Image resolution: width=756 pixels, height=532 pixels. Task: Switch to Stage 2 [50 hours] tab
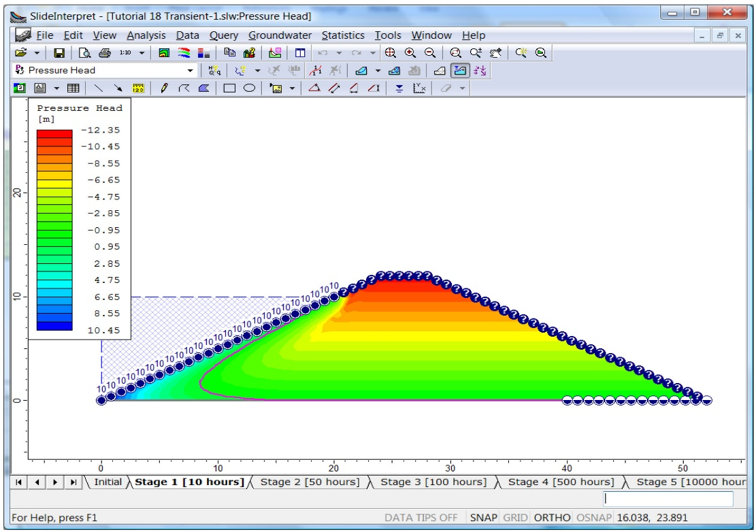point(310,482)
